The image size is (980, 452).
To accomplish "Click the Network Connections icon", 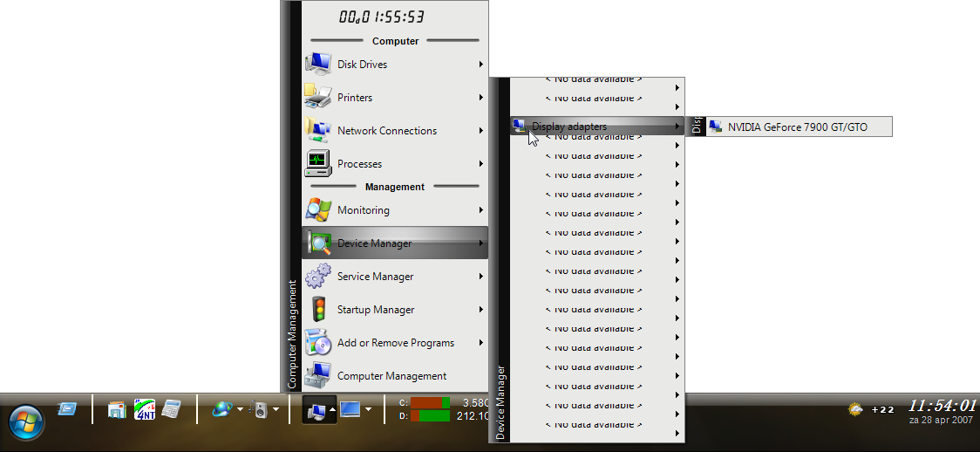I will [317, 130].
